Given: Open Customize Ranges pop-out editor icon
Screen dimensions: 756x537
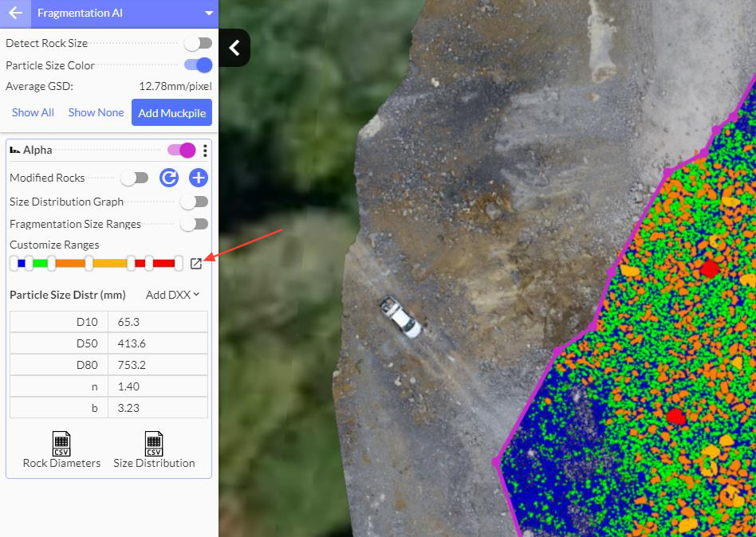Looking at the screenshot, I should [196, 264].
